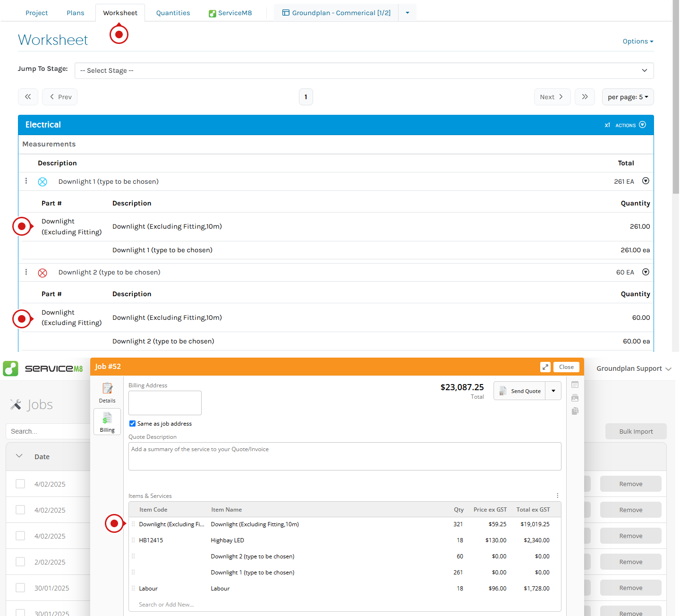Image resolution: width=680 pixels, height=616 pixels.
Task: Select page number 1
Action: pyautogui.click(x=306, y=97)
